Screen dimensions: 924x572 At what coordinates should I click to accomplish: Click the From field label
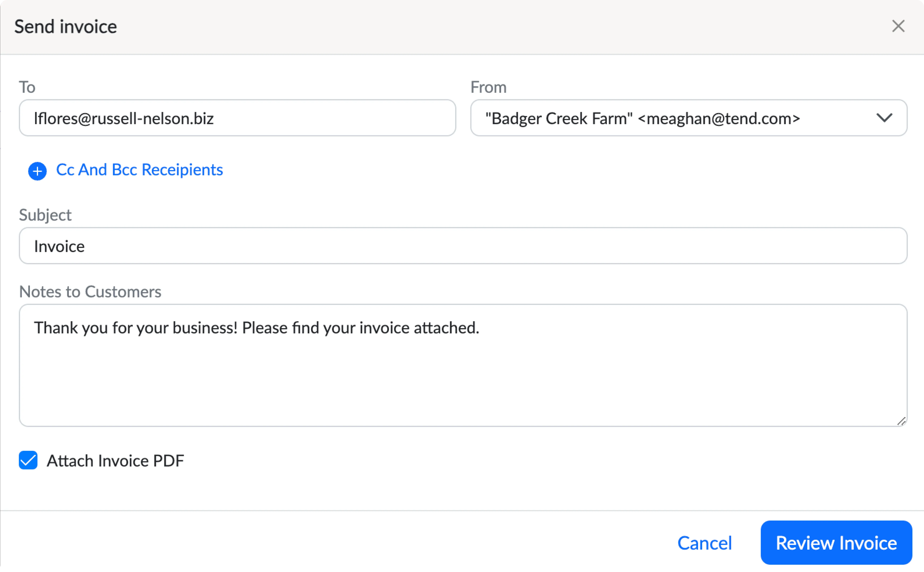pos(488,87)
